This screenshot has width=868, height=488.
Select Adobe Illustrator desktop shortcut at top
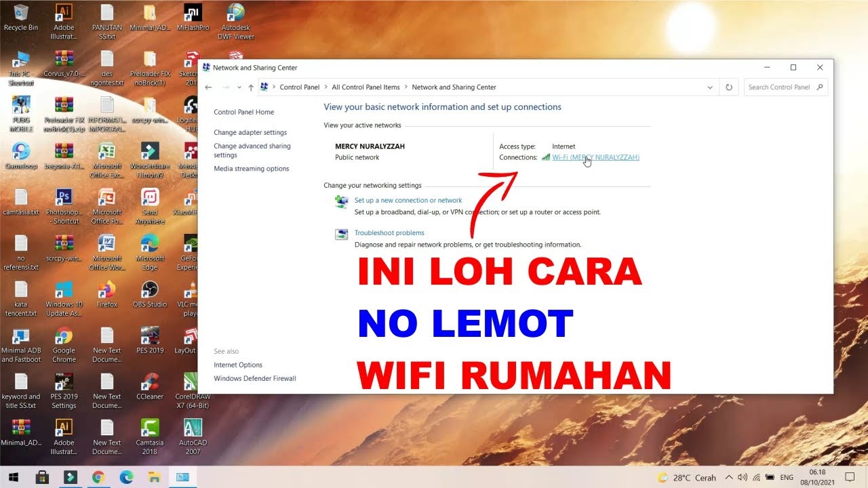click(x=64, y=22)
